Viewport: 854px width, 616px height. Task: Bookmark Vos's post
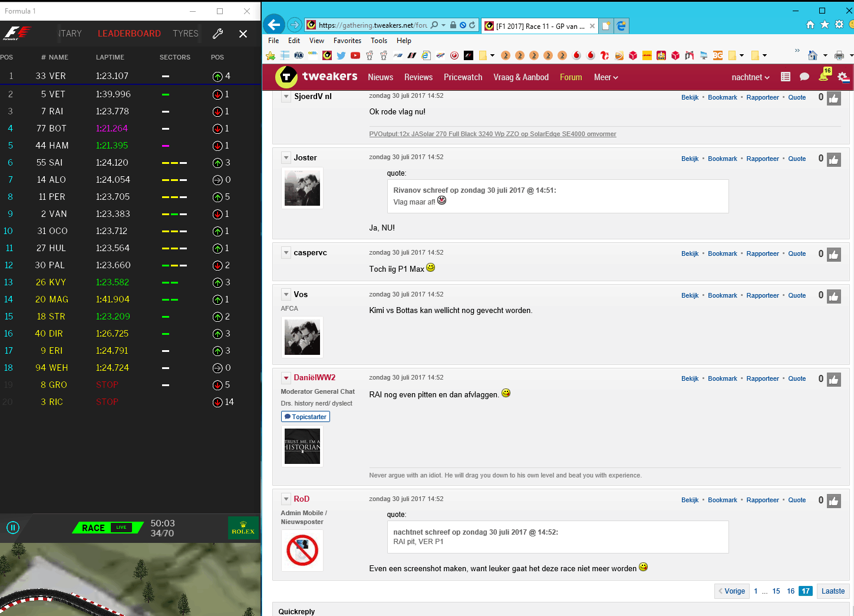722,295
